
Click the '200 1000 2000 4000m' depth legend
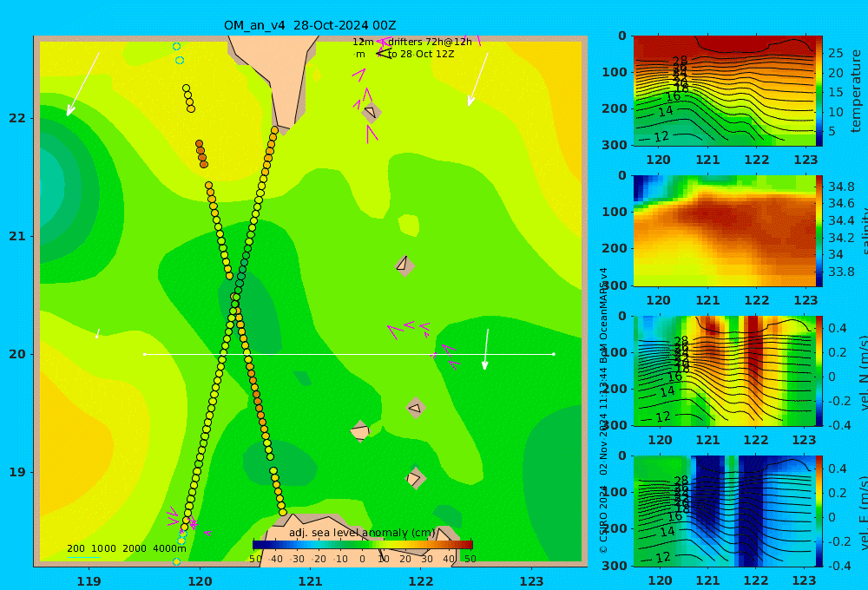click(126, 548)
